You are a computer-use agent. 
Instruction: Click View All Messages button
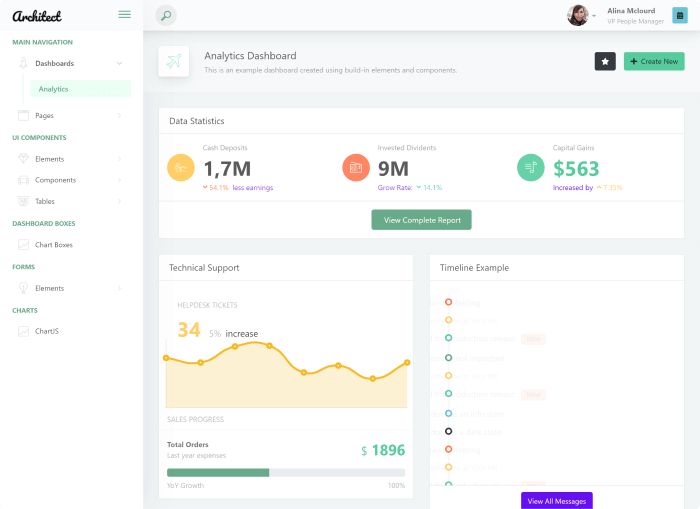557,501
